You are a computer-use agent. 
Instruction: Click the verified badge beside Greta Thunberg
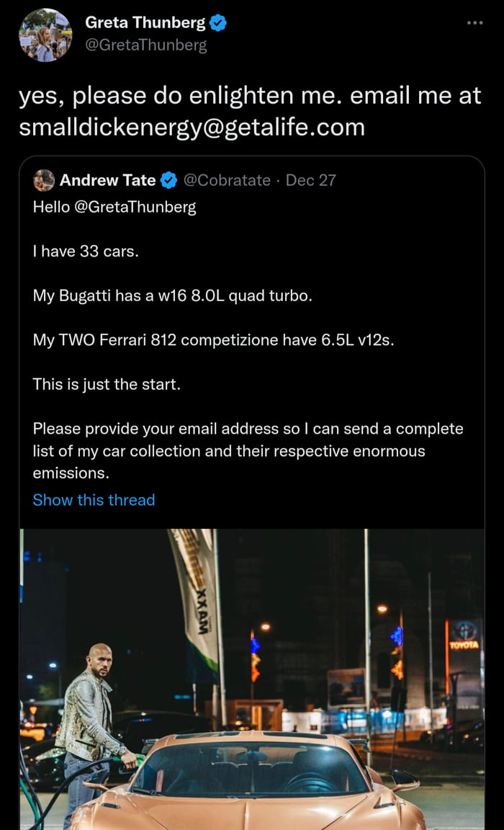tap(218, 23)
